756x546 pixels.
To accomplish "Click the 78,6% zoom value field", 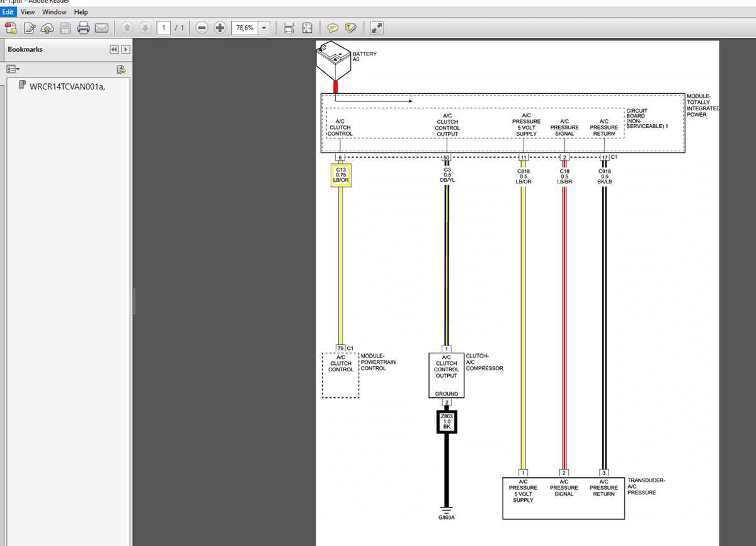I will [x=244, y=28].
